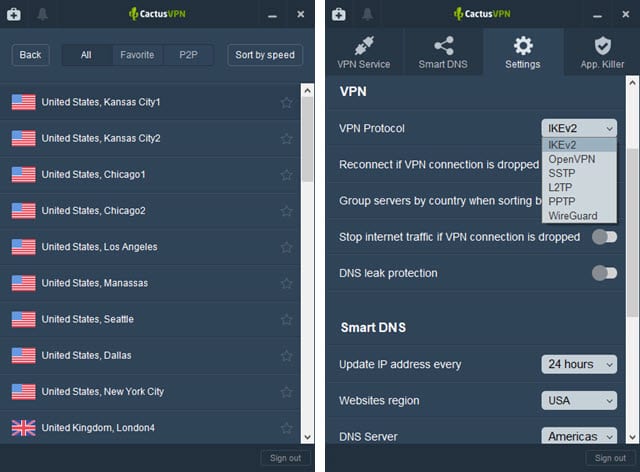This screenshot has height=472, width=640.
Task: Mark United Kingdom, London4 as favorite
Action: pyautogui.click(x=287, y=428)
